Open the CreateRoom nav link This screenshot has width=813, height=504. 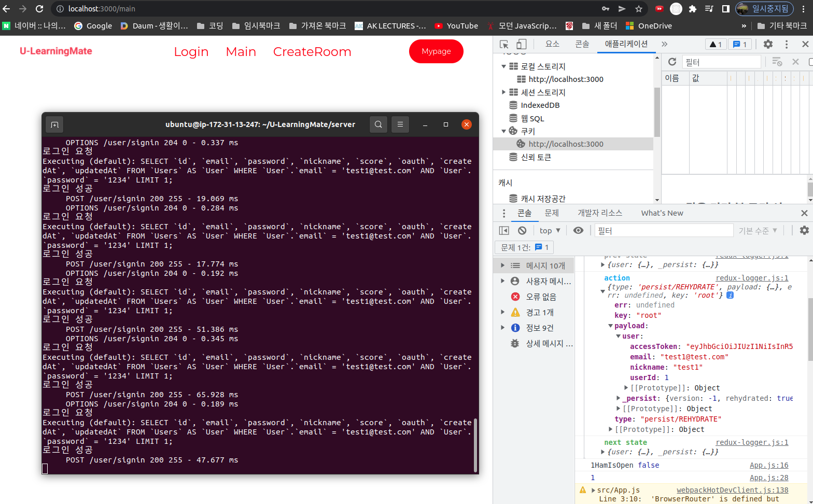(x=312, y=52)
